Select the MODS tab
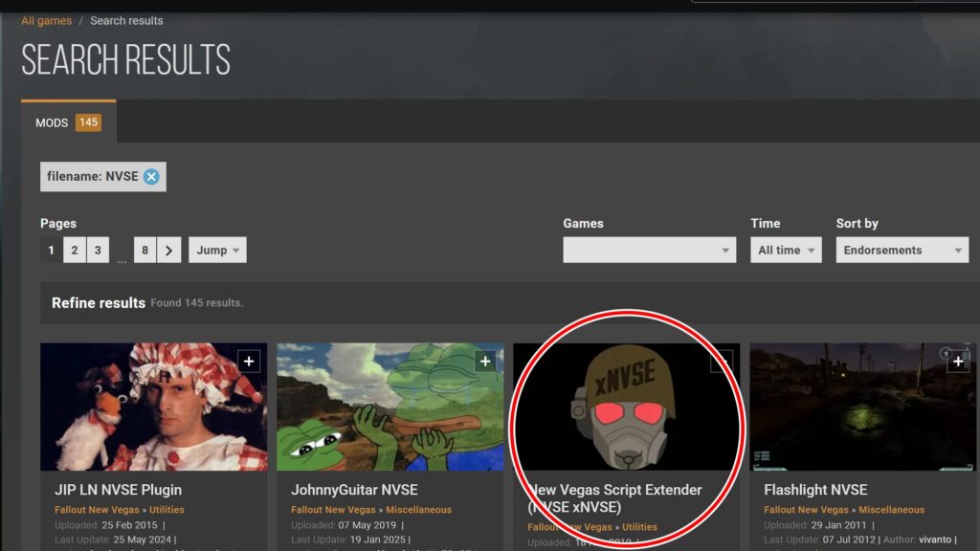The height and width of the screenshot is (551, 980). coord(68,122)
